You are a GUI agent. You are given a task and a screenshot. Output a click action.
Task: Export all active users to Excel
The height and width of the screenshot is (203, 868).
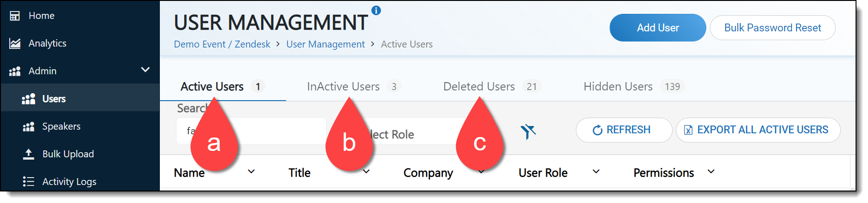pyautogui.click(x=758, y=130)
